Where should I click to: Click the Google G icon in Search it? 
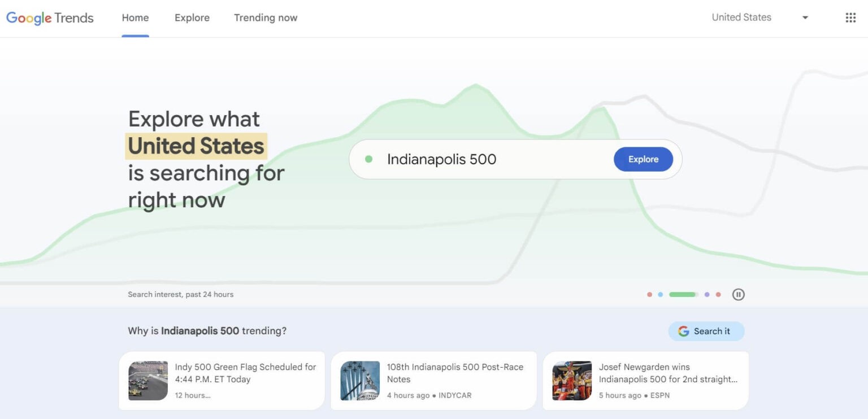[x=683, y=331]
